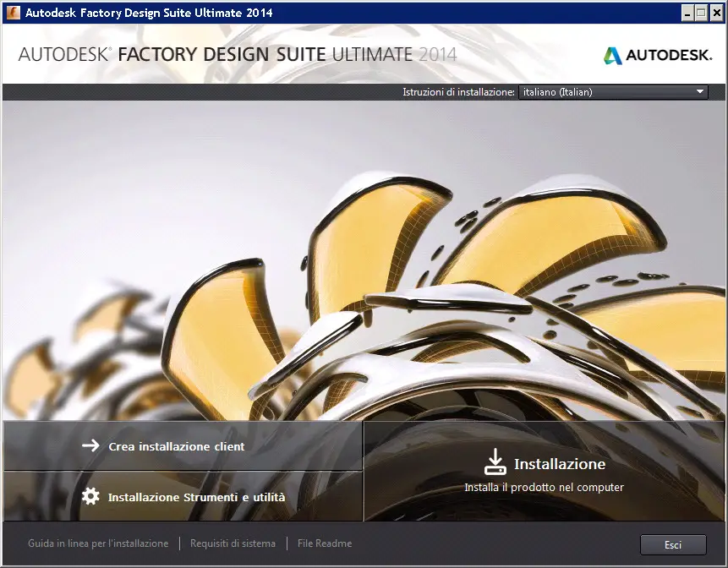Select Installazione Strumenti e utilità
The image size is (728, 568).
183,496
